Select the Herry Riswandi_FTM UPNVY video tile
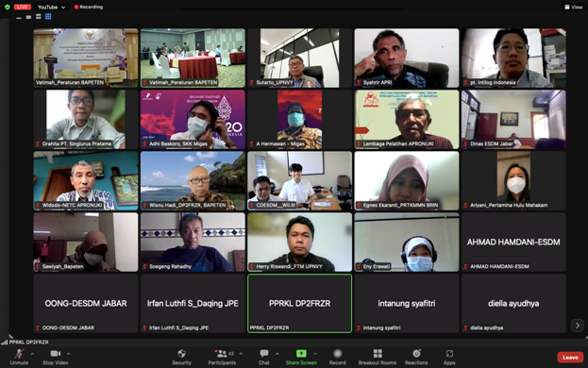588x368 pixels. tap(299, 243)
